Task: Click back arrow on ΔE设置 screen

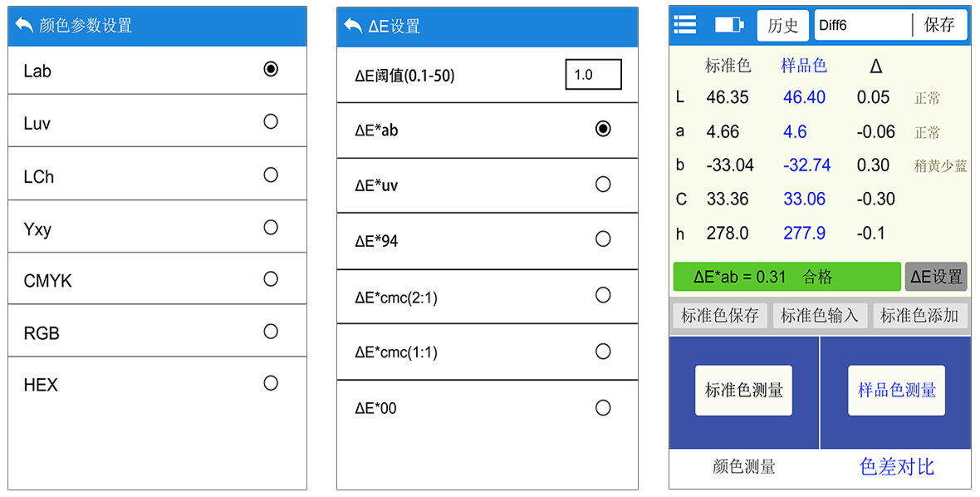Action: [352, 27]
